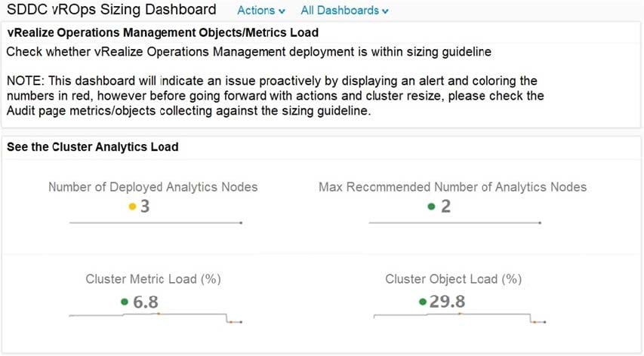This screenshot has height=356, width=644.
Task: Expand the All Dashboards dropdown
Action: pos(344,11)
